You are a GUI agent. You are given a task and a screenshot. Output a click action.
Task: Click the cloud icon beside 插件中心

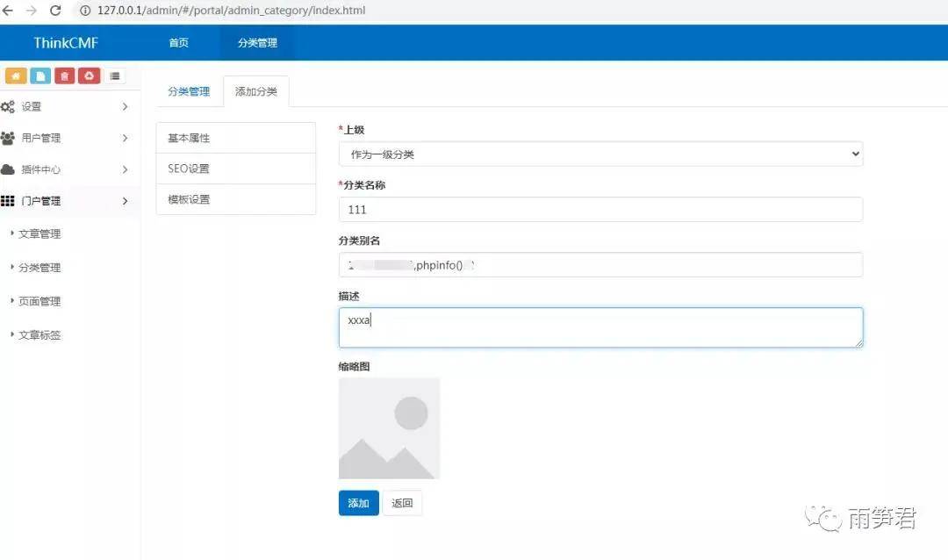[x=8, y=169]
